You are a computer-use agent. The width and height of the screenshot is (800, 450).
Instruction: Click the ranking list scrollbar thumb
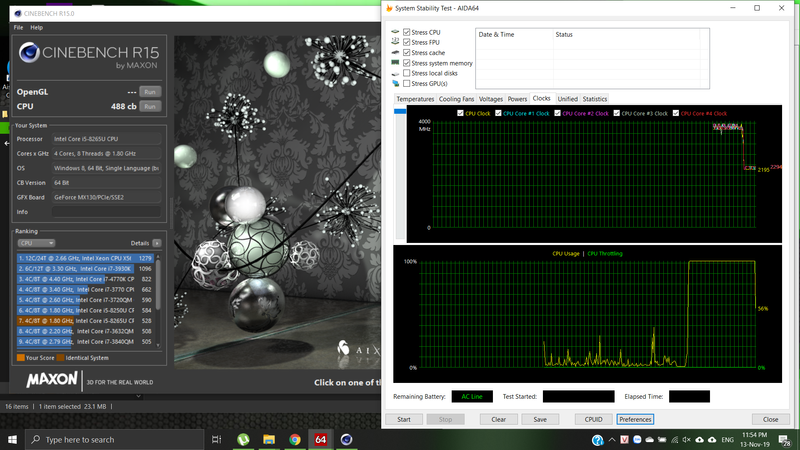(158, 286)
